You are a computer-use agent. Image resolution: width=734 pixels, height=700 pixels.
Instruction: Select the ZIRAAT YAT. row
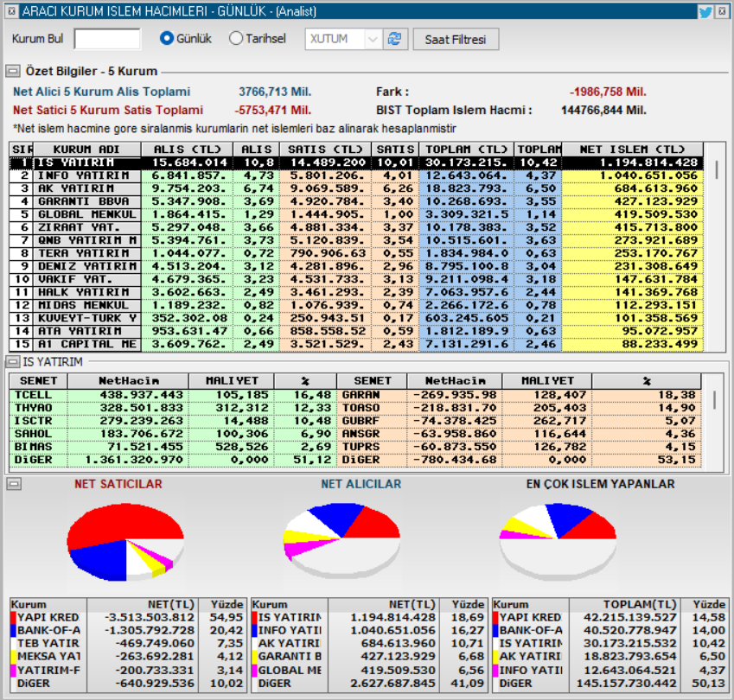tap(356, 227)
